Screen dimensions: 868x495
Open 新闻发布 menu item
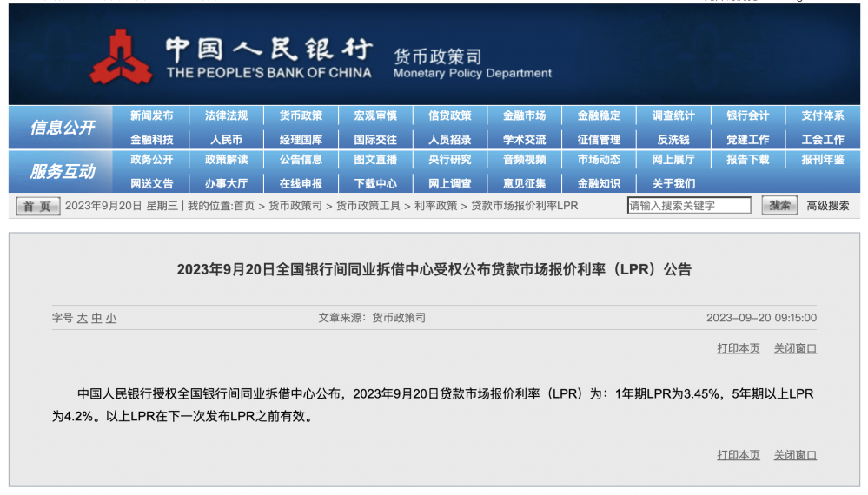coord(152,115)
